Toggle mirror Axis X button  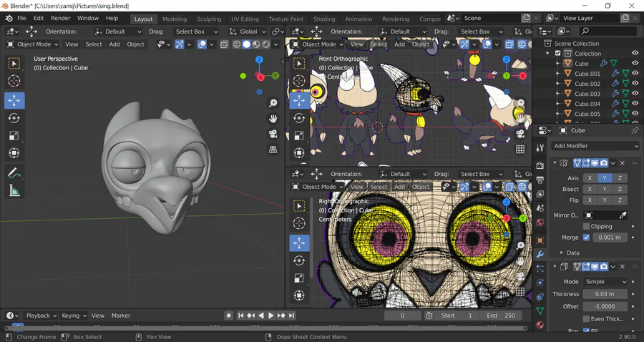590,177
